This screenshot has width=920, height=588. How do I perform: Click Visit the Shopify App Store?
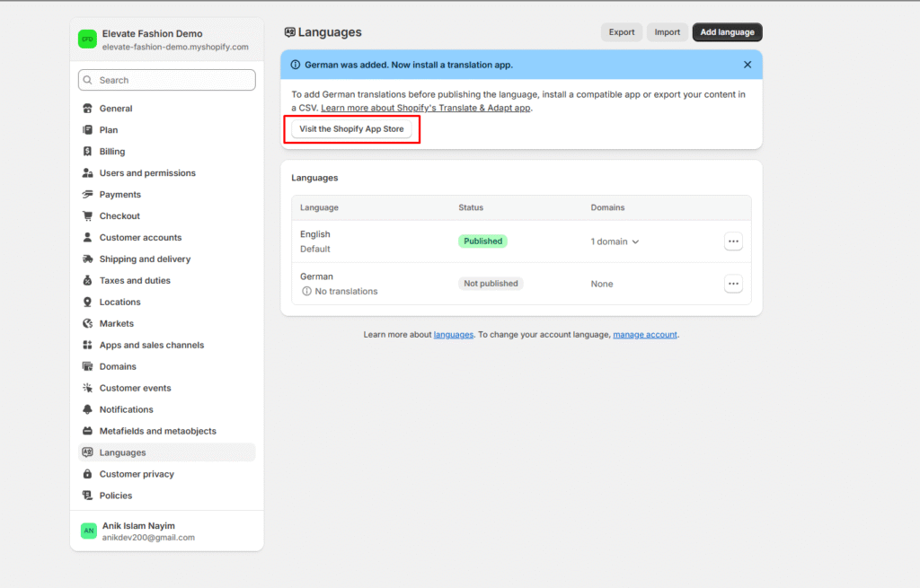pyautogui.click(x=351, y=129)
